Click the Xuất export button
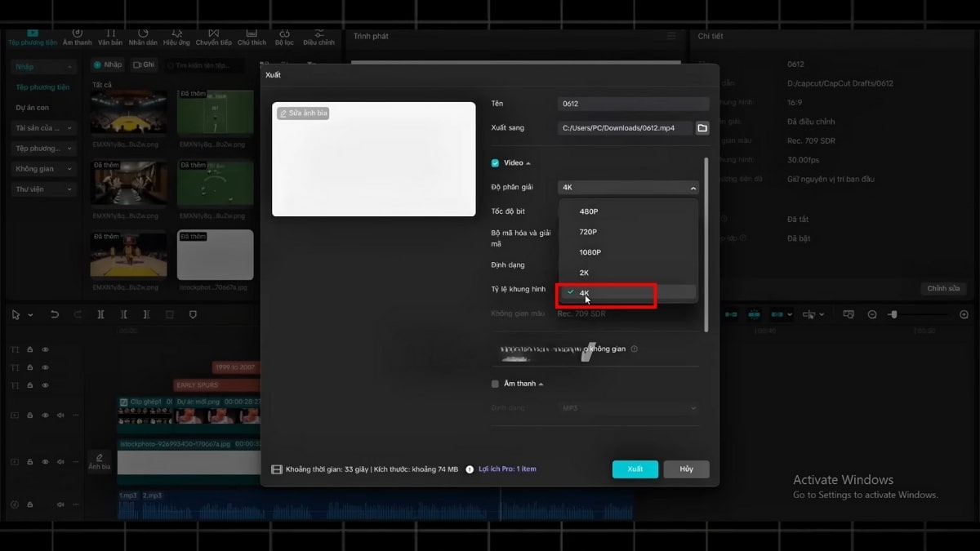The image size is (980, 551). 635,469
